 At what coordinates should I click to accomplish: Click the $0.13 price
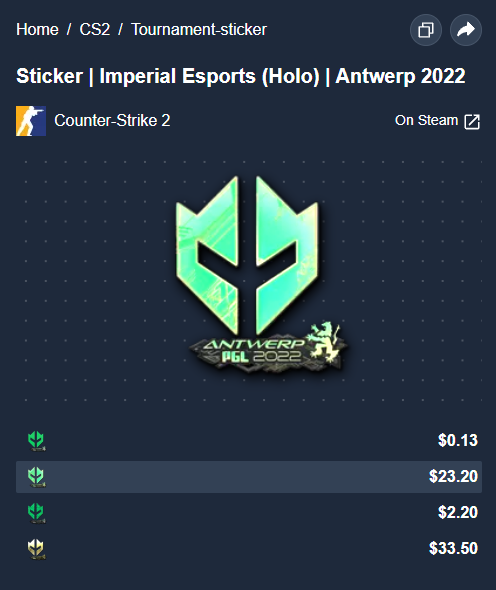point(458,441)
